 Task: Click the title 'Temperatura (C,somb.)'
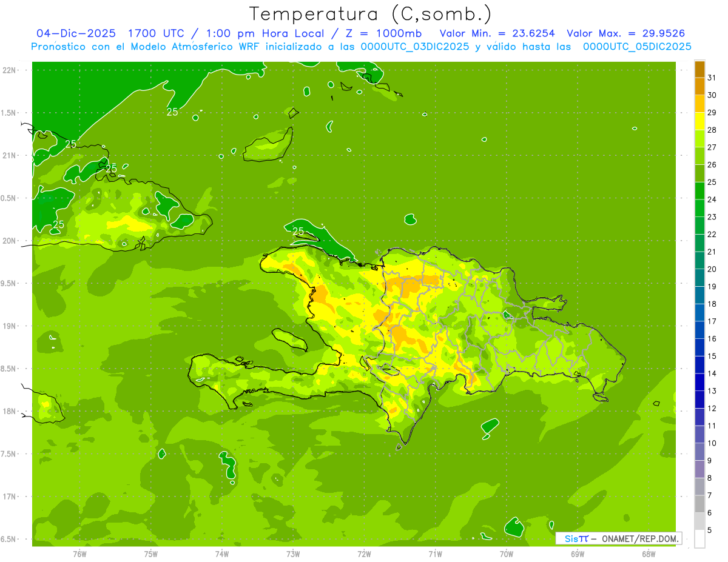(371, 14)
